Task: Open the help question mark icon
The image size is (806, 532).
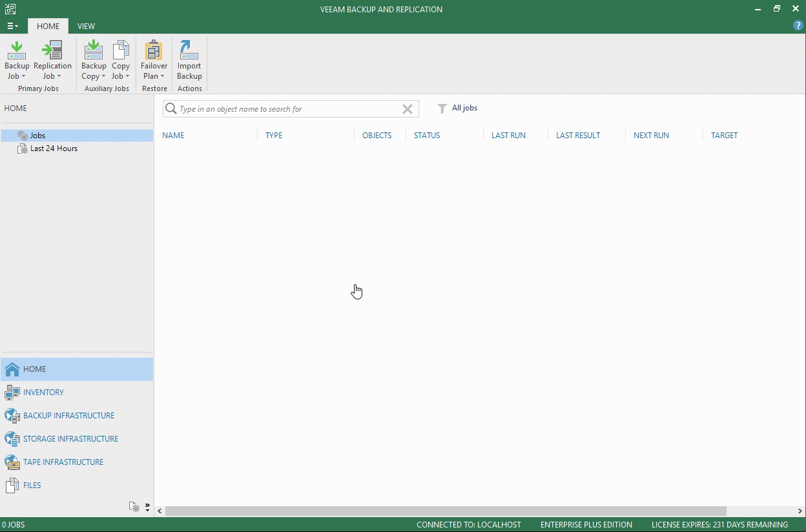Action: click(798, 26)
